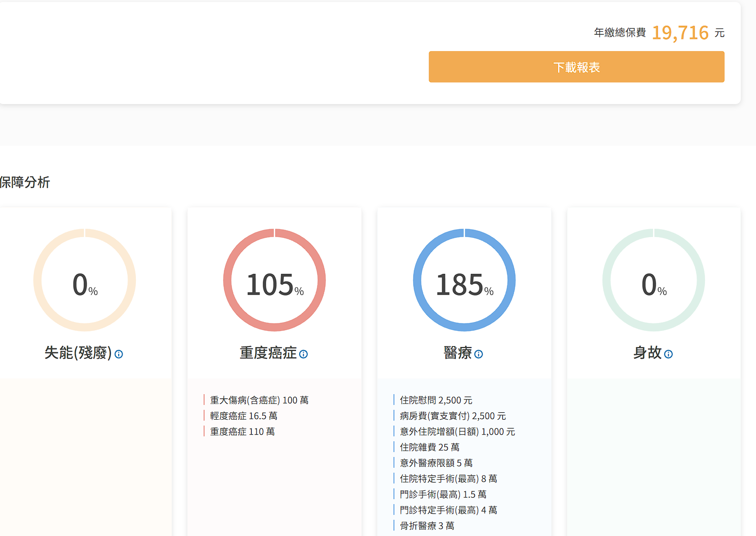Screen dimensions: 756x536
Task: Click 住院特定手術(最高) 8 萬 entry
Action: (x=448, y=479)
